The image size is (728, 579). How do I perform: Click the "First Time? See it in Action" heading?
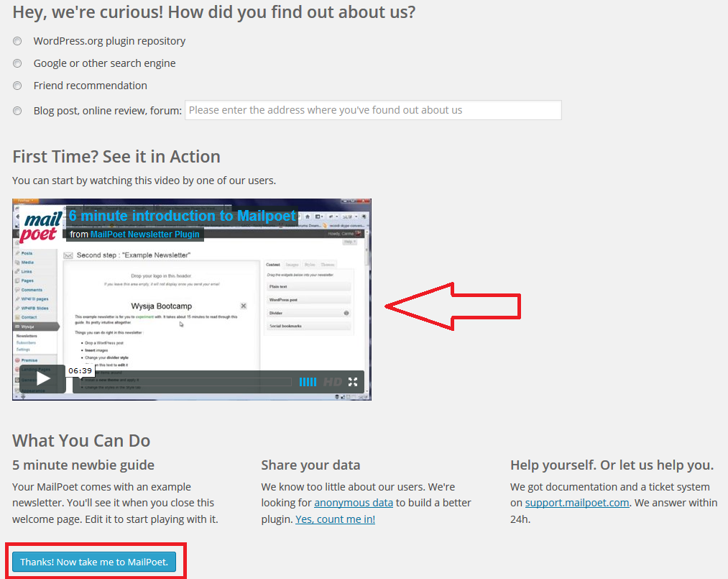tap(116, 157)
